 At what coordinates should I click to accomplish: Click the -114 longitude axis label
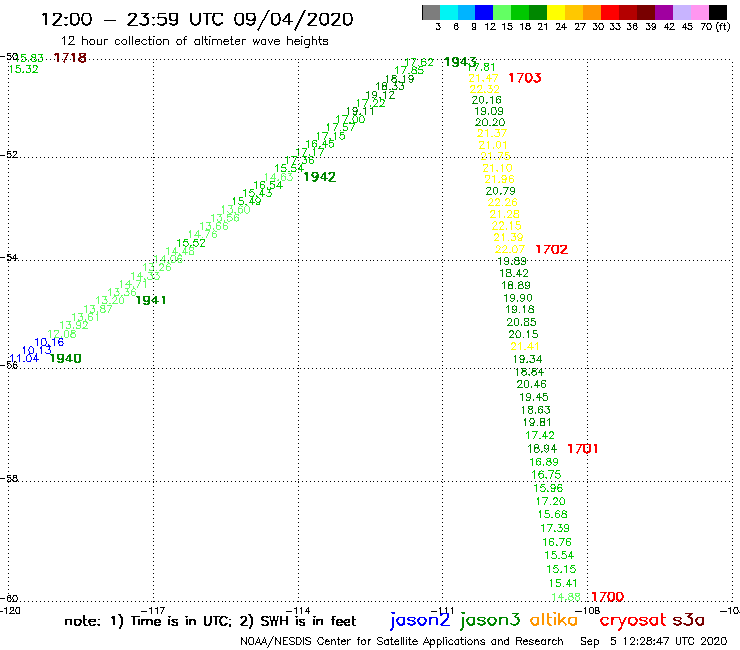pyautogui.click(x=298, y=611)
